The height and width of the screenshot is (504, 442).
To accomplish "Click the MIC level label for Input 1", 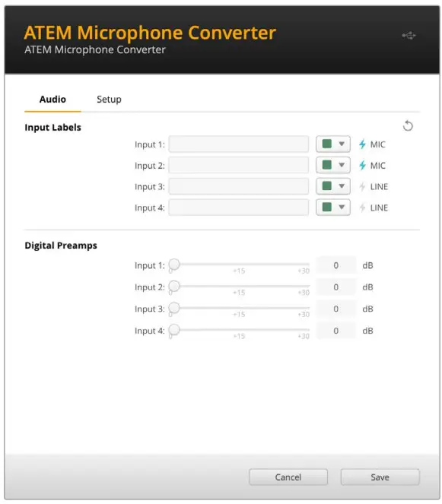I will pyautogui.click(x=377, y=144).
